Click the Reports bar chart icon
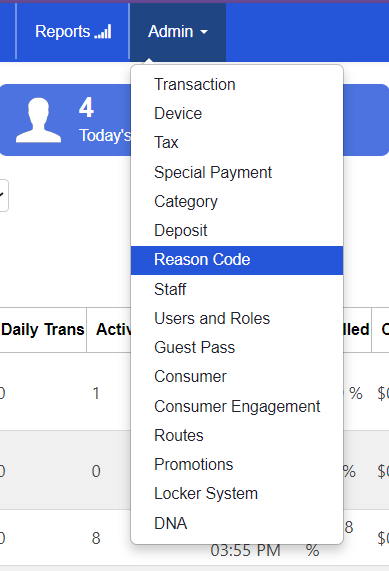389x571 pixels. point(103,32)
